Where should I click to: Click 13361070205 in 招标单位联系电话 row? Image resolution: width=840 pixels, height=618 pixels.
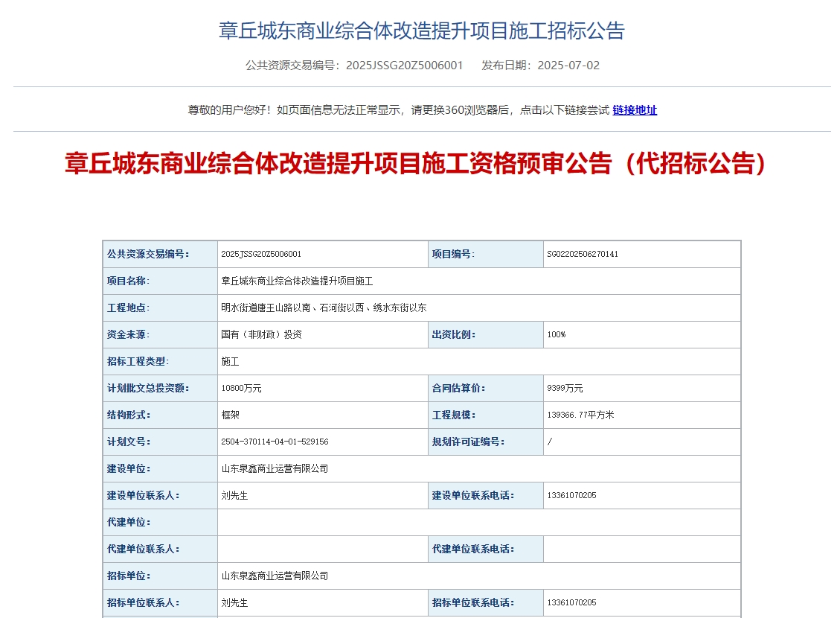571,602
